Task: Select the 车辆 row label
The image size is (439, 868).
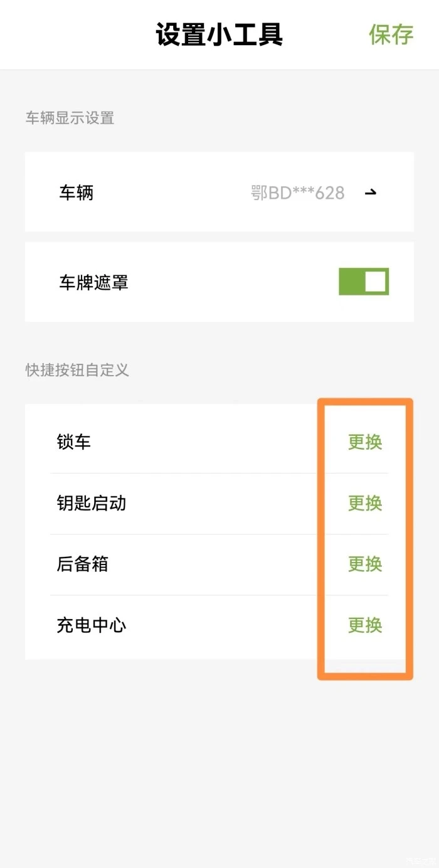Action: pos(77,193)
